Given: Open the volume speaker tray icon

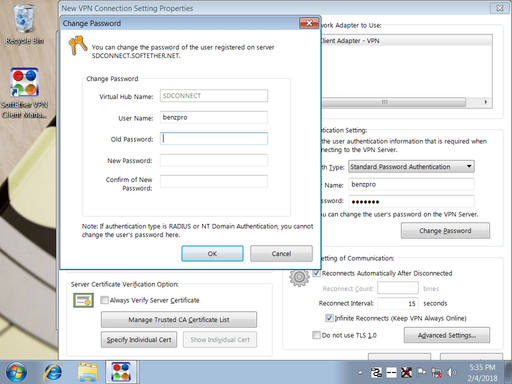Looking at the screenshot, I should click(451, 373).
